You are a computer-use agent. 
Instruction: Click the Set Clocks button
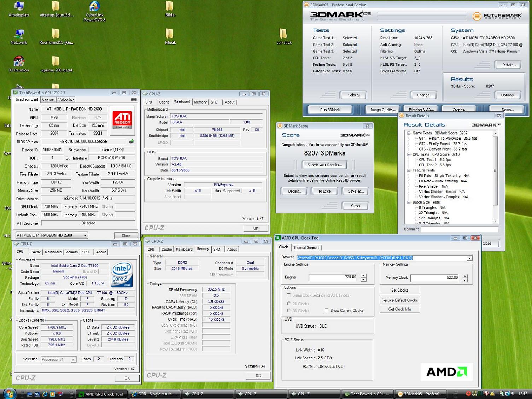click(x=400, y=290)
